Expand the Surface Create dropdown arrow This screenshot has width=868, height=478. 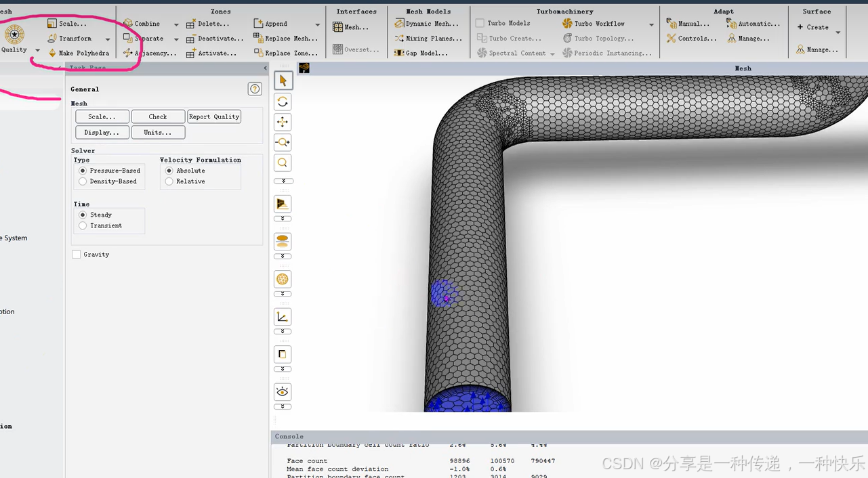pos(838,32)
